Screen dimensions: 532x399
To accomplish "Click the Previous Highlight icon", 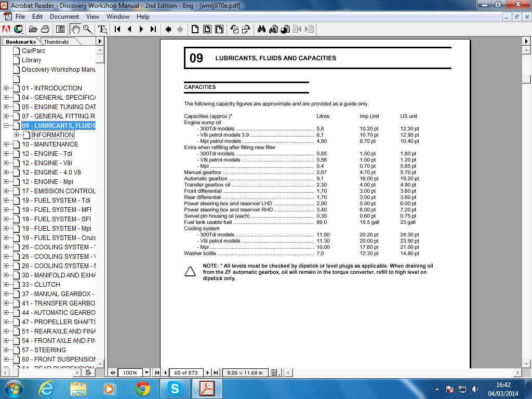I will [297, 29].
